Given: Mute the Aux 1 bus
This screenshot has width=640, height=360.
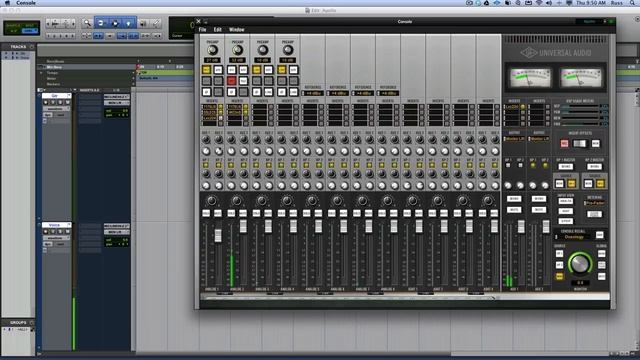Looking at the screenshot, I should coord(514,210).
